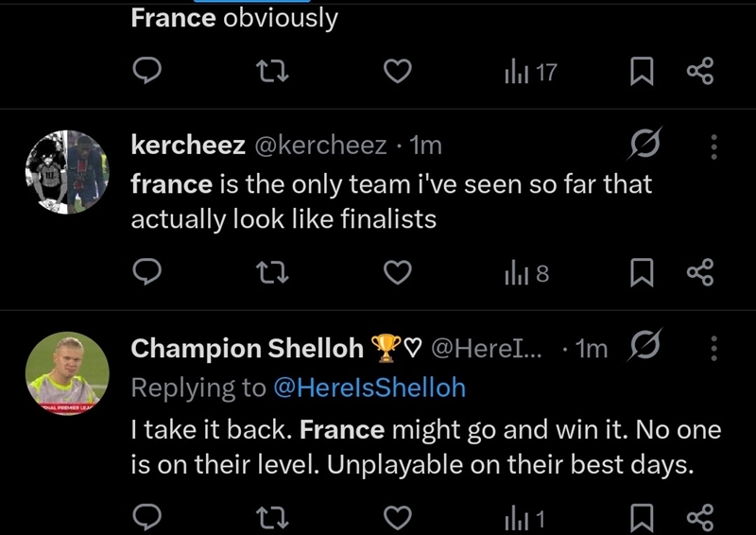View kercheez's profile avatar
The height and width of the screenshot is (535, 756).
tap(67, 172)
